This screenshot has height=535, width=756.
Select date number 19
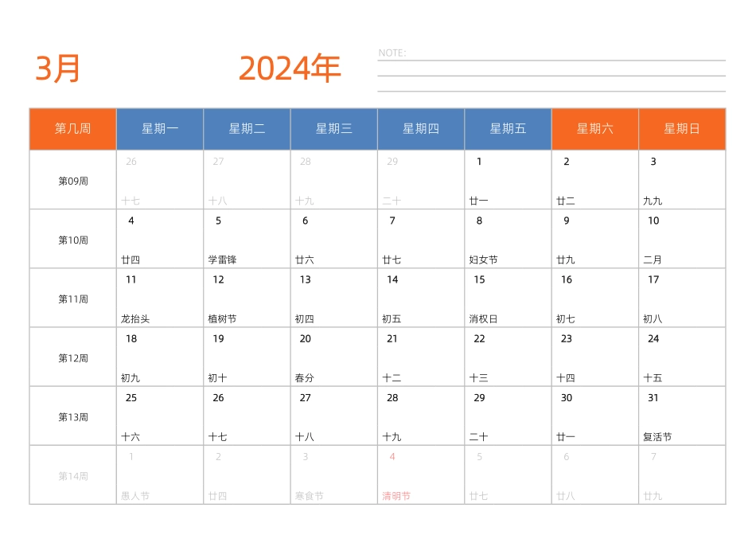218,339
